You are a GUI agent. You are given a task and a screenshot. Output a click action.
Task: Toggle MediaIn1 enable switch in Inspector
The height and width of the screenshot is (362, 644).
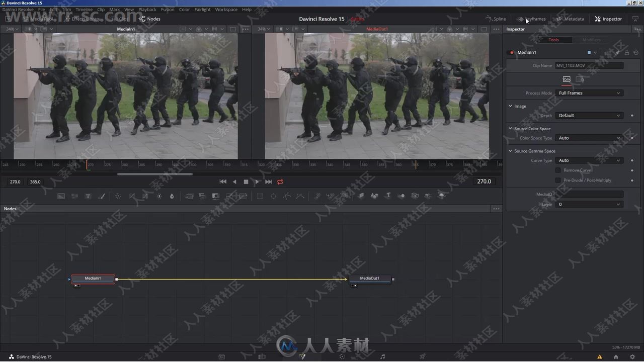coord(512,52)
